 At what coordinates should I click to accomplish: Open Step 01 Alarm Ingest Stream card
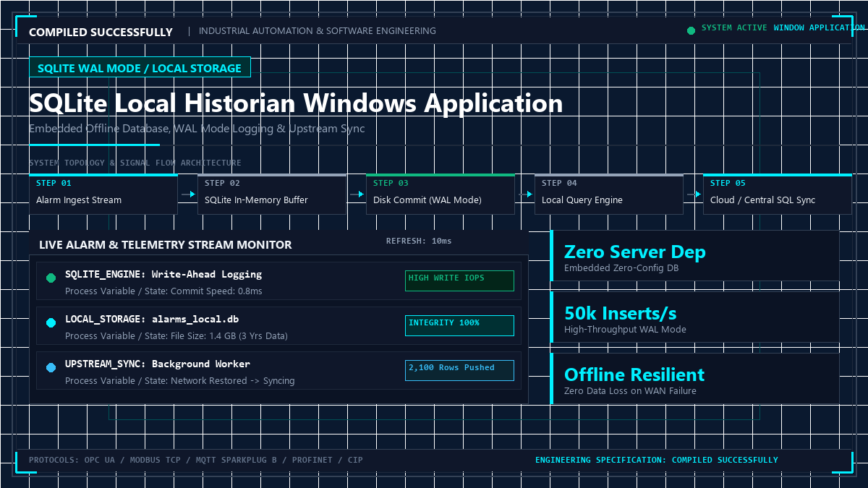pos(103,194)
